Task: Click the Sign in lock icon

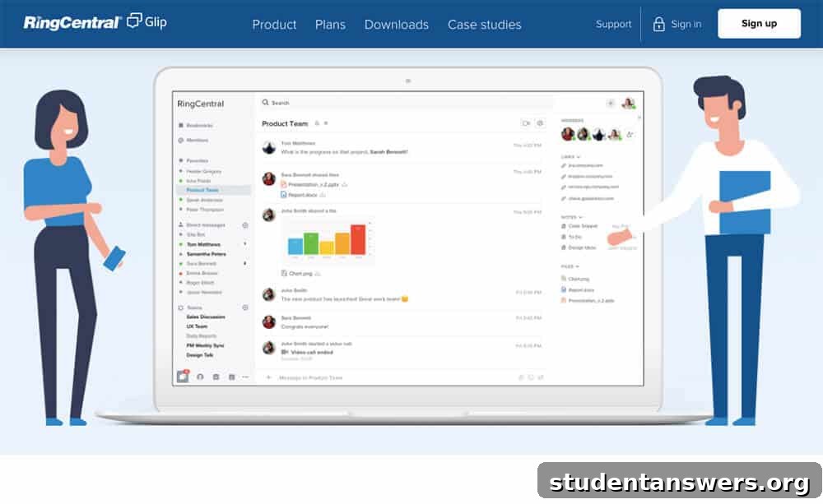Action: point(658,24)
